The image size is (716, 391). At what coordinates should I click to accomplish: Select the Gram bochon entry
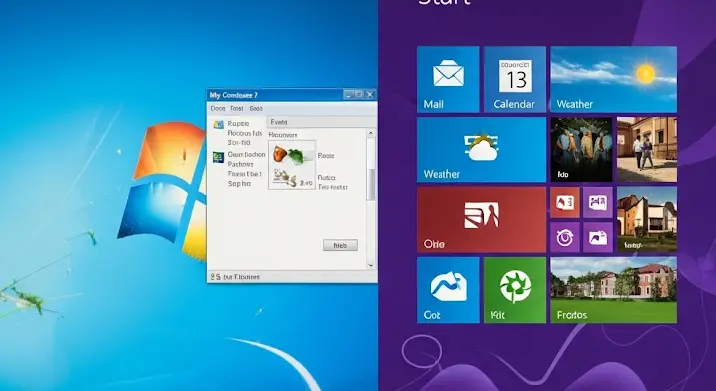click(x=247, y=155)
